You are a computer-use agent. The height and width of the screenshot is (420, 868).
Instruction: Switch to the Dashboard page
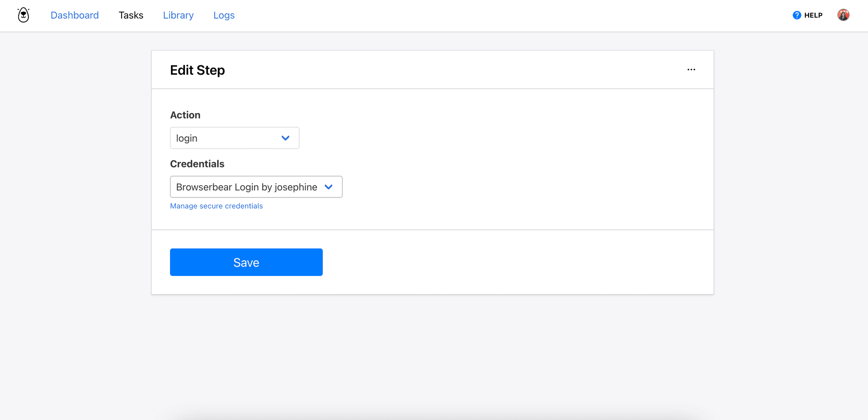click(75, 15)
